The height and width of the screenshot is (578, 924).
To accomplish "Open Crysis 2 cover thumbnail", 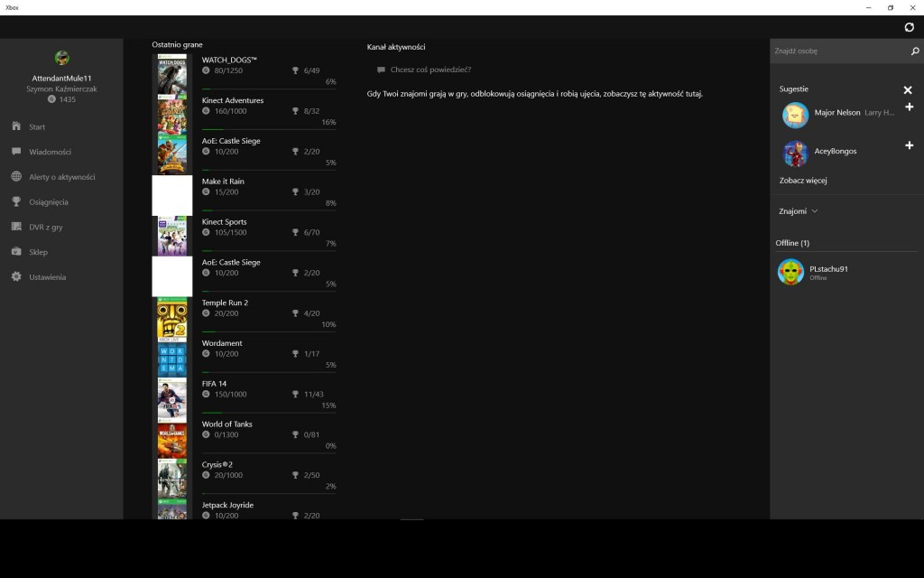I will (x=172, y=479).
